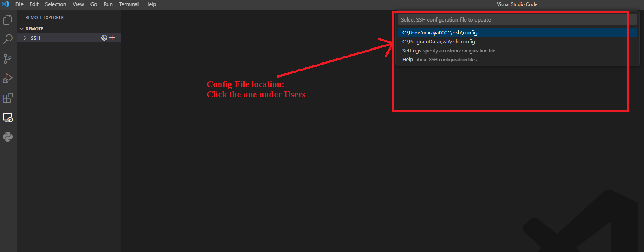Expand the SSH tree node
Viewport: 644px width, 252px height.
pyautogui.click(x=26, y=38)
